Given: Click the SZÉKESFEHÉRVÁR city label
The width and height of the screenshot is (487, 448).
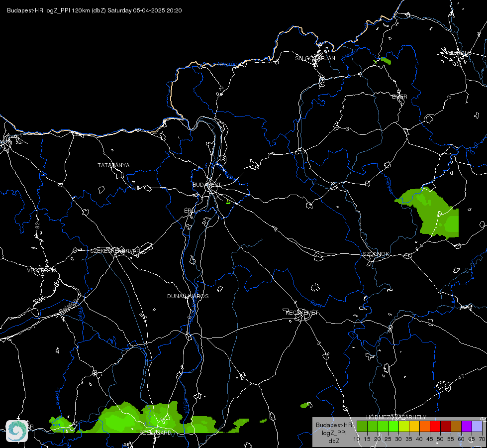Looking at the screenshot, I should 115,251.
